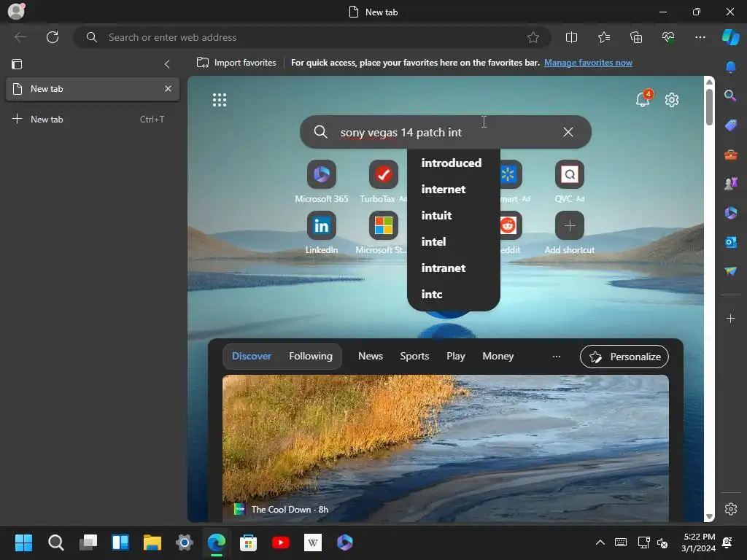
Task: Open taskbar Search
Action: tap(55, 542)
